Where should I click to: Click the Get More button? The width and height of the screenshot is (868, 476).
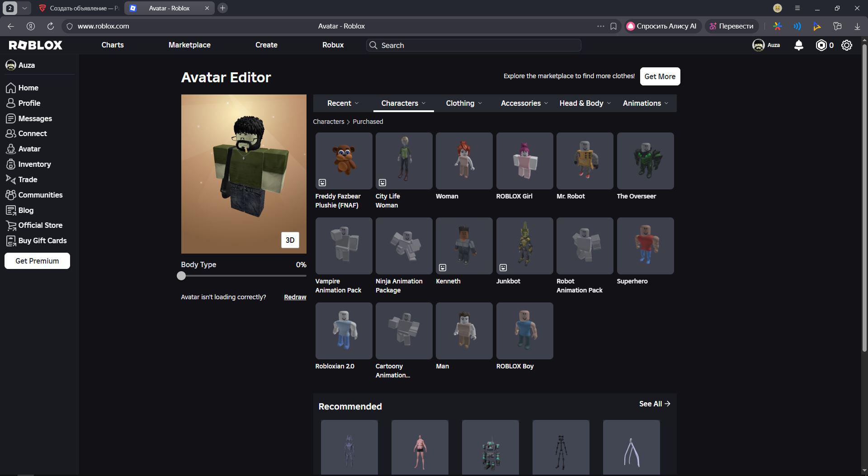coord(660,76)
